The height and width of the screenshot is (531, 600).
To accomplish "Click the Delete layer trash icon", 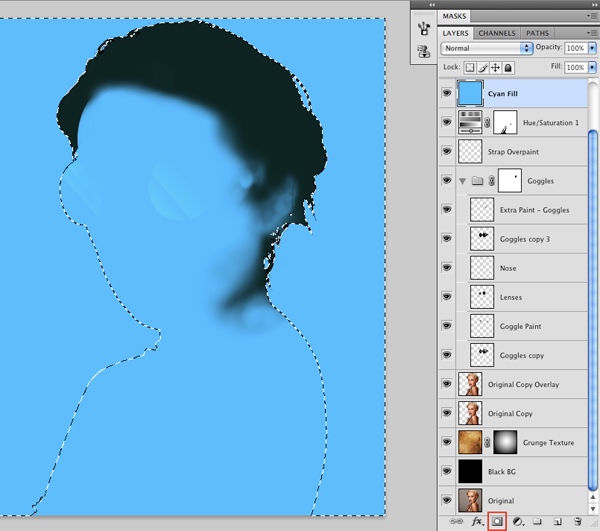I will tap(578, 521).
